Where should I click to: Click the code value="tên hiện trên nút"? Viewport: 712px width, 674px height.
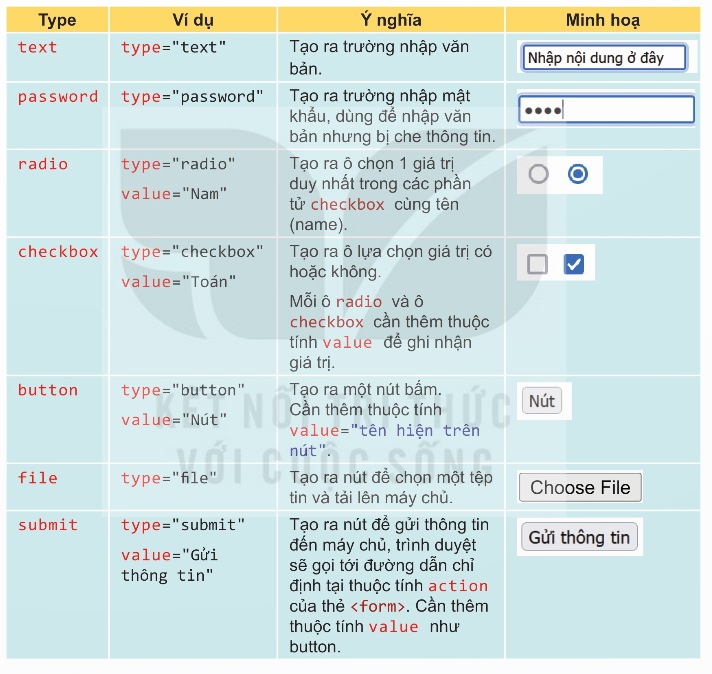(x=385, y=441)
